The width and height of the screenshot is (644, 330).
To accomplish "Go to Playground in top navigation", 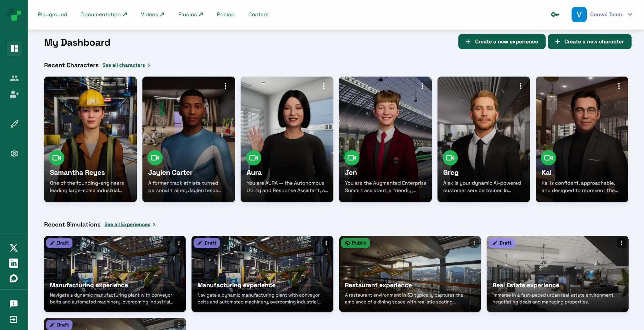I will [x=53, y=14].
